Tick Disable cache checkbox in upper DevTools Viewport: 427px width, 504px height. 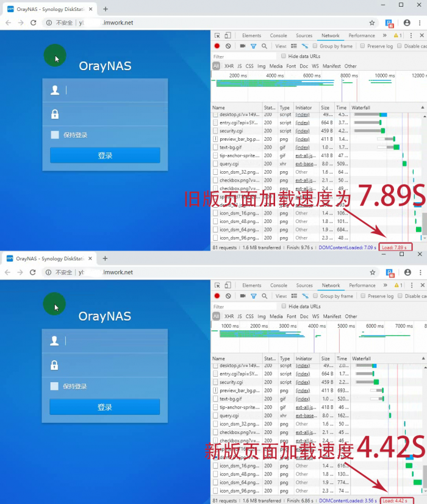(400, 46)
